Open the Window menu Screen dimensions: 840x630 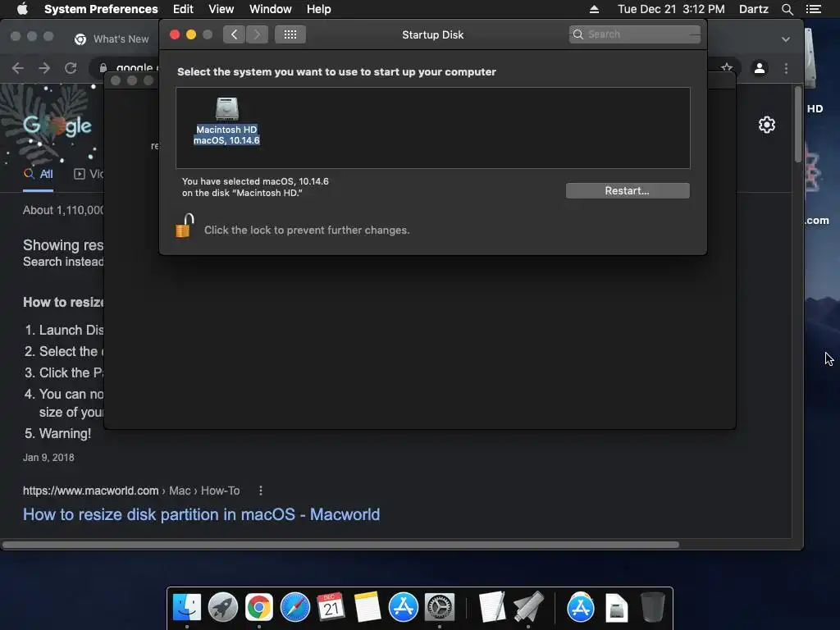click(271, 9)
